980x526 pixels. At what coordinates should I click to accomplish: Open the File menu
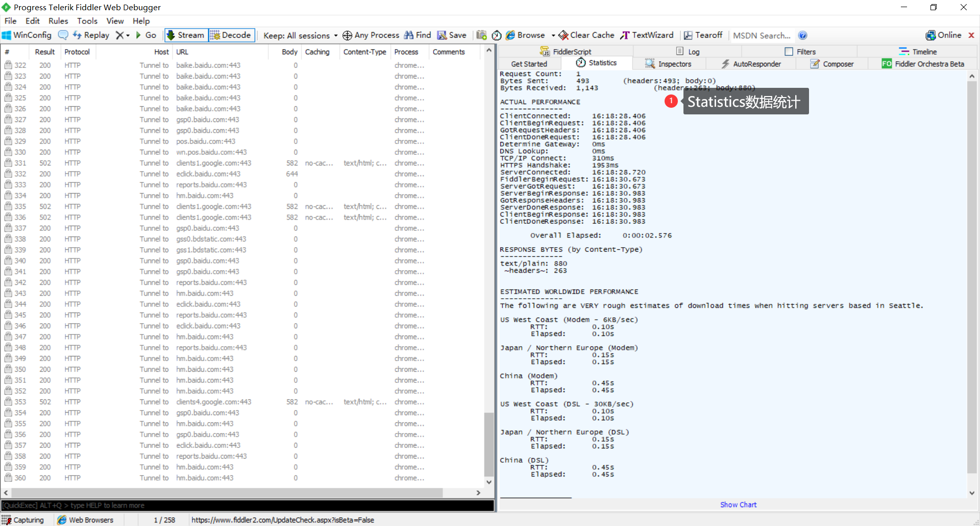pos(10,21)
